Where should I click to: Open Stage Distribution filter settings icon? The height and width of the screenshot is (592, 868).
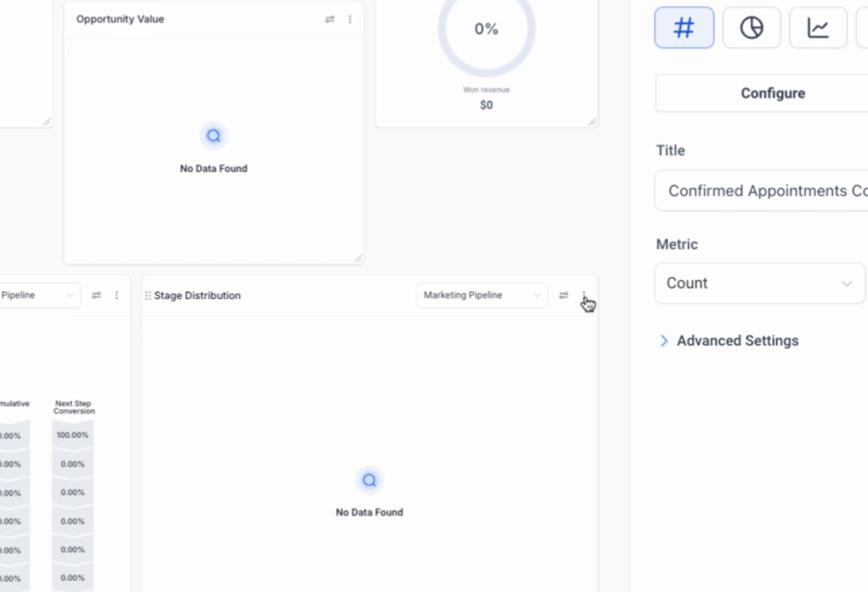pos(563,295)
